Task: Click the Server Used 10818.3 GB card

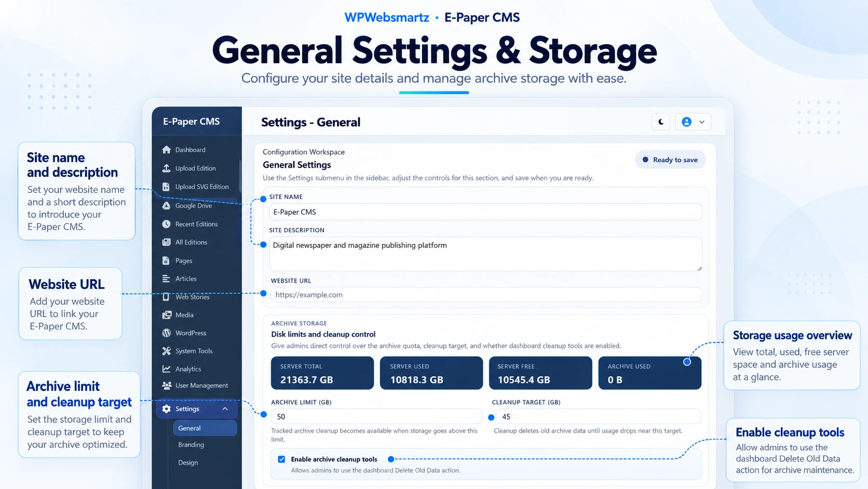Action: click(431, 373)
